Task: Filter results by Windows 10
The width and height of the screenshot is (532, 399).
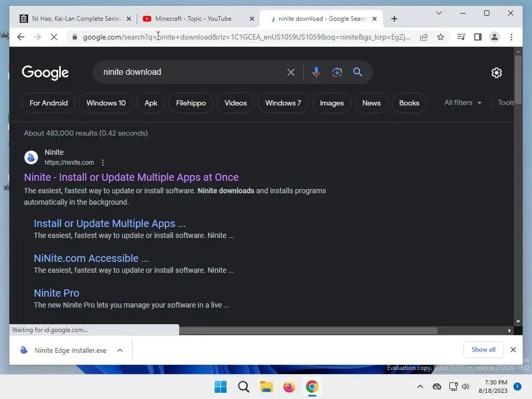Action: pos(106,103)
